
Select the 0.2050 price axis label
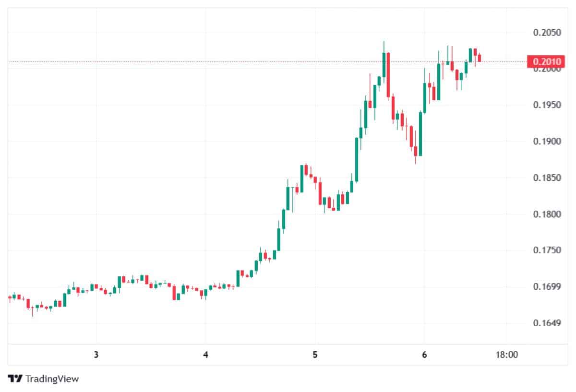point(547,33)
